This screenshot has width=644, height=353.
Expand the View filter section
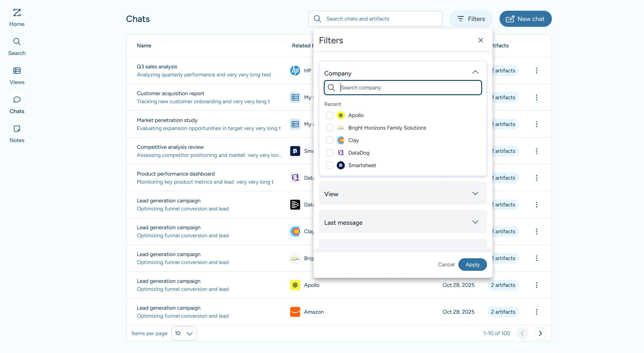coord(403,194)
